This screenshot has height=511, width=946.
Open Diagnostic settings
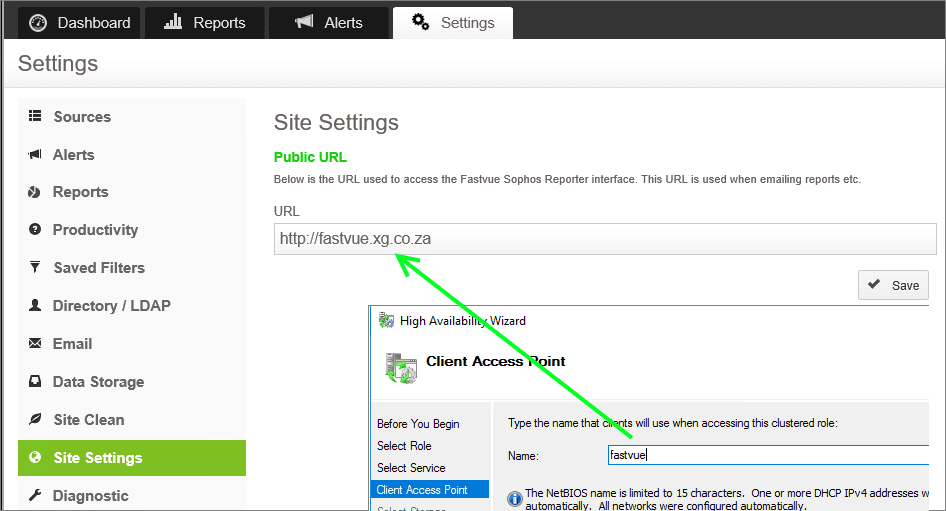132,495
